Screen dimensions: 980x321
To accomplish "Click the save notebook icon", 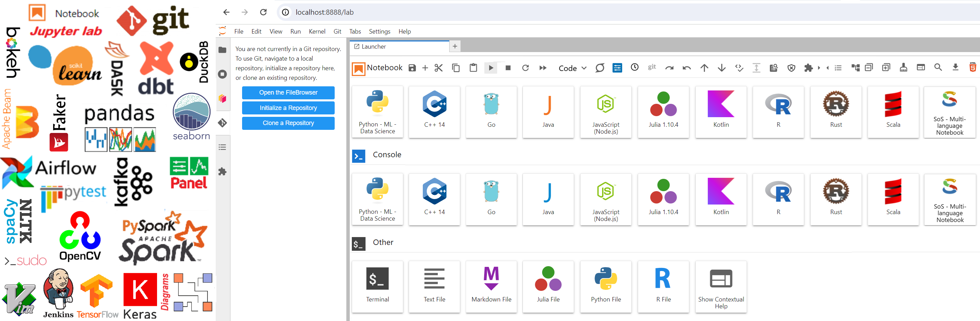I will pyautogui.click(x=412, y=68).
